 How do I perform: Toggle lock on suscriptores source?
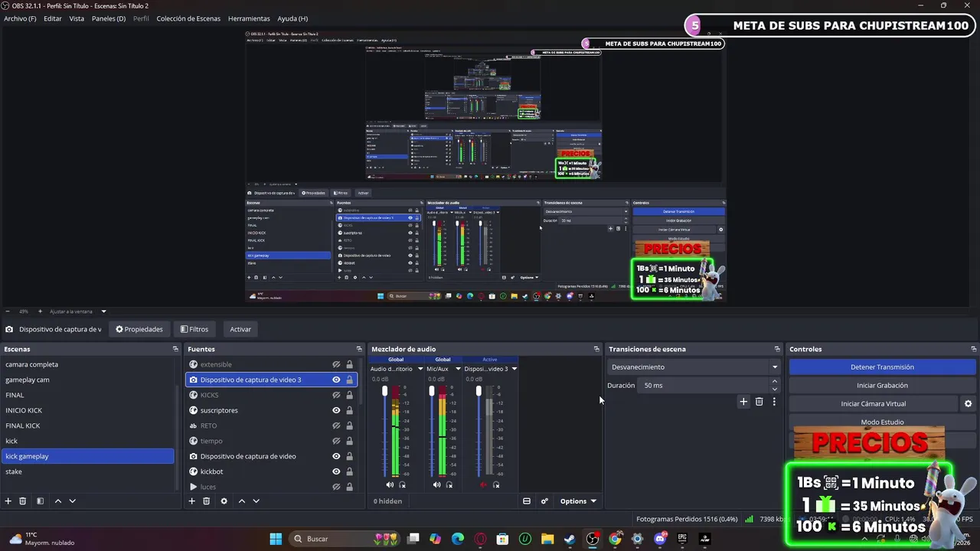coord(350,410)
